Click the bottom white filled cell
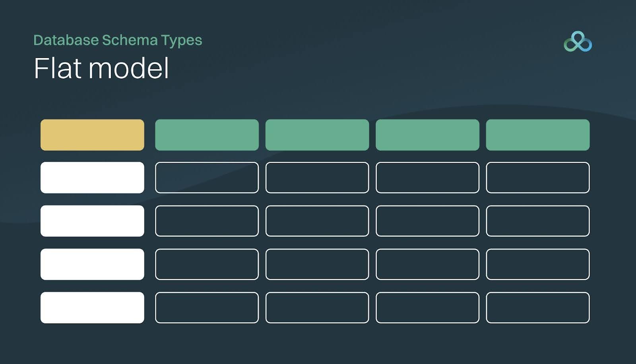Image resolution: width=636 pixels, height=364 pixels. 92,308
